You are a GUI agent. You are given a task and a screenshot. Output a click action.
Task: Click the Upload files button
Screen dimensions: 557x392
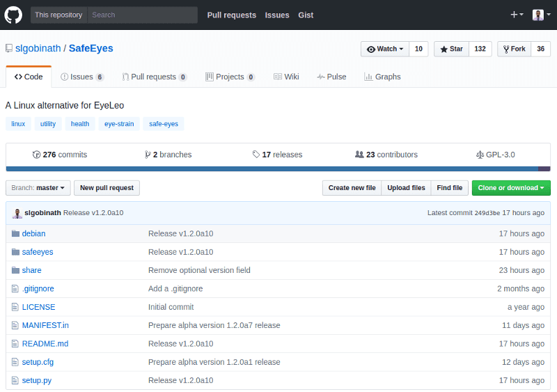click(x=406, y=188)
